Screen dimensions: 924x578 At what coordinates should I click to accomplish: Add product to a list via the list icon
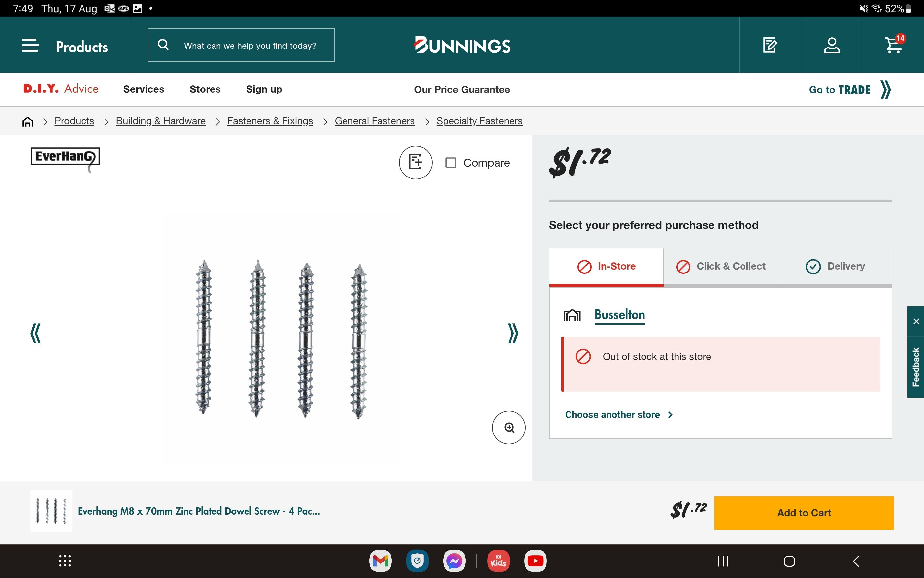pyautogui.click(x=415, y=162)
